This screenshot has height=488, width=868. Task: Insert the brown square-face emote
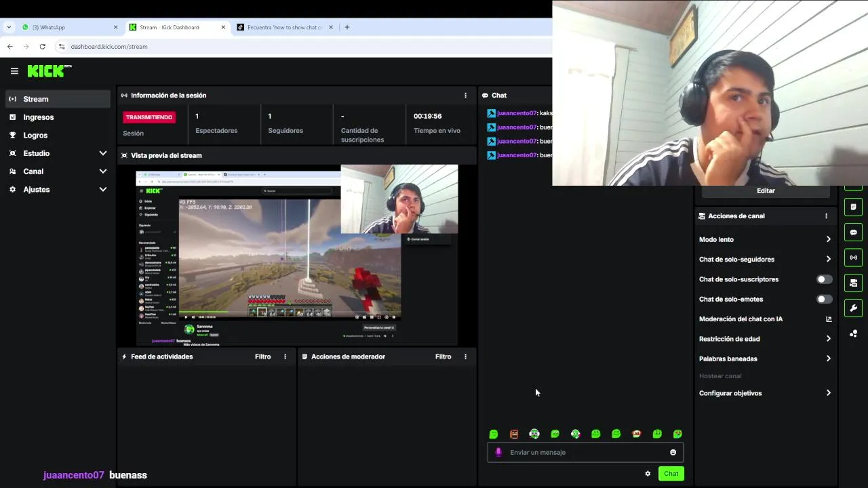pyautogui.click(x=514, y=434)
